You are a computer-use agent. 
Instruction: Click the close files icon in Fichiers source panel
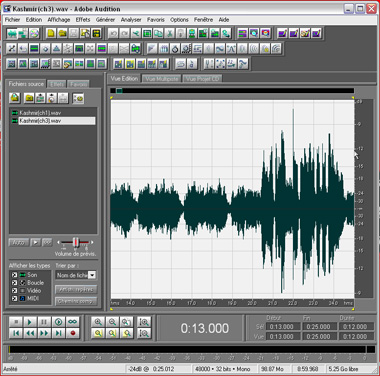point(29,98)
